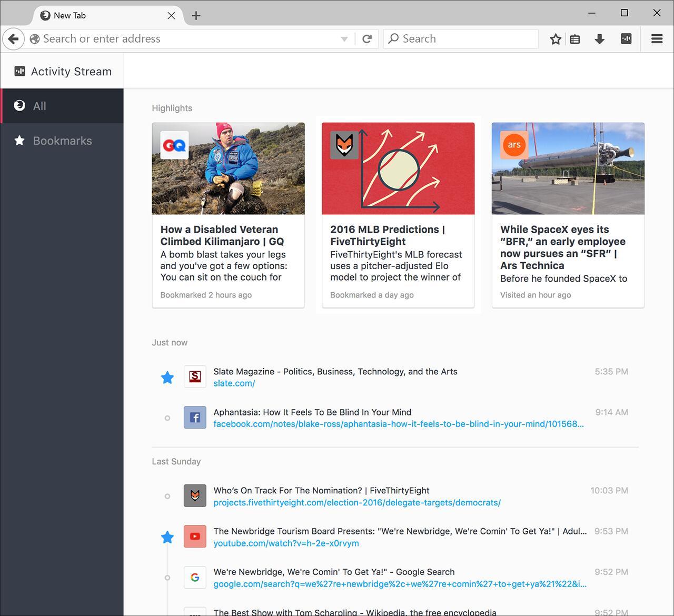Unbookmark Slate Magazine via its blue star
Viewport: 674px width, 616px height.
pos(167,377)
